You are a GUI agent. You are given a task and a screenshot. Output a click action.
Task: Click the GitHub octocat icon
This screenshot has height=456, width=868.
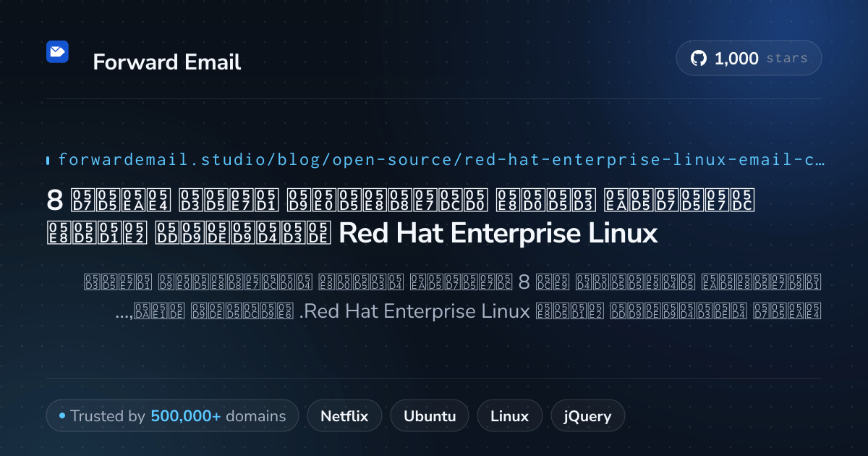click(x=699, y=59)
